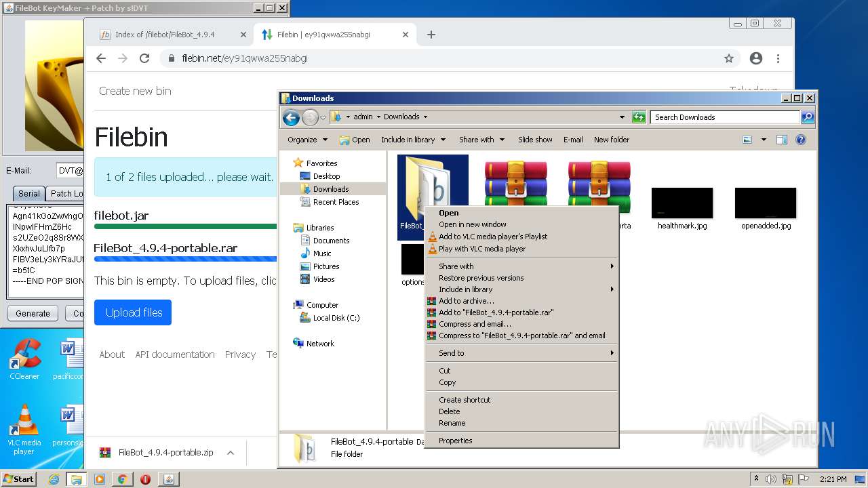Reload the Filebin page
The height and width of the screenshot is (488, 868).
pyautogui.click(x=144, y=58)
